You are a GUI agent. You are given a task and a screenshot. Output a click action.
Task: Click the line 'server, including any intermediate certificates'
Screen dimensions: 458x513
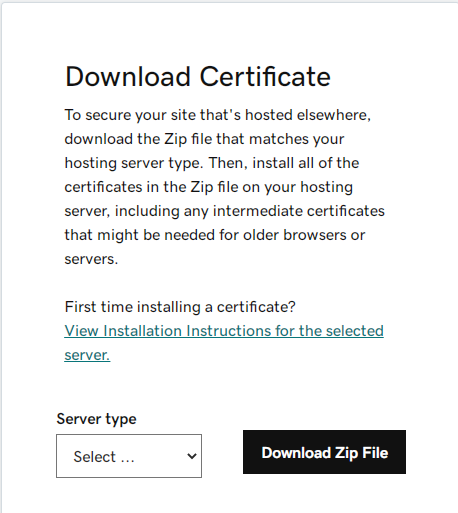click(224, 211)
